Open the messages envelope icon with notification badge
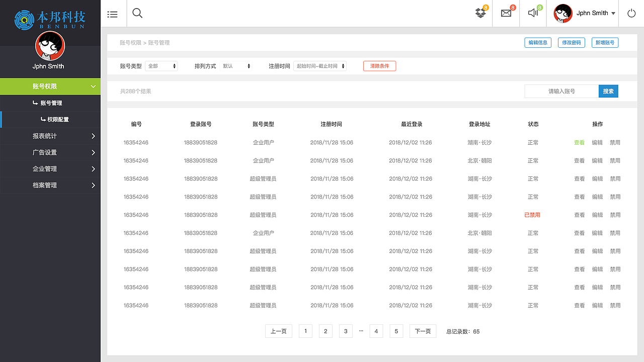Screen dimensions: 644x362 pyautogui.click(x=506, y=14)
